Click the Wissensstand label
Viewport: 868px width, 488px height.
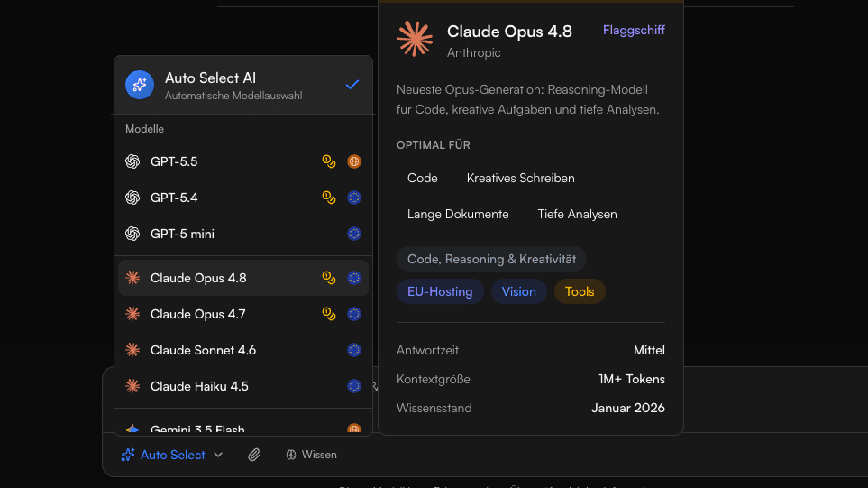(x=434, y=408)
